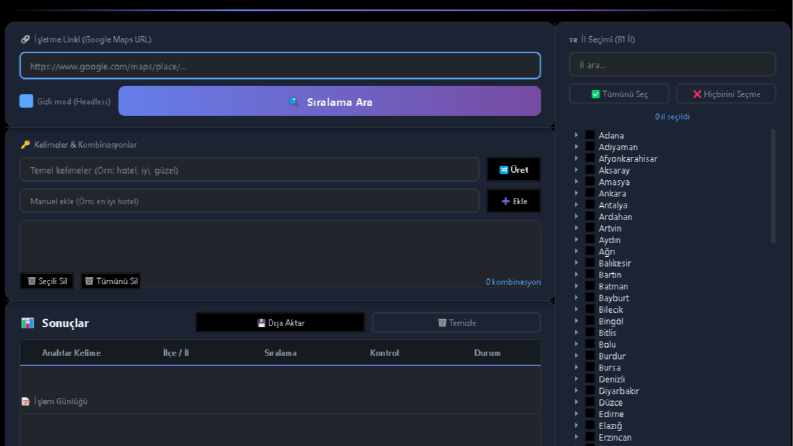Viewport: 793px width, 446px height.
Task: Click the chart icon next to Sonuçlar
Action: pyautogui.click(x=27, y=323)
